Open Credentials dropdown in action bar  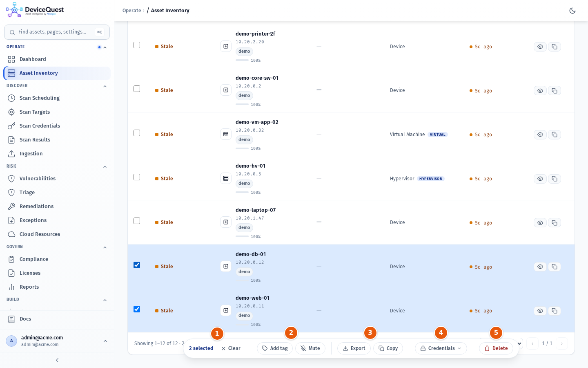pyautogui.click(x=441, y=348)
